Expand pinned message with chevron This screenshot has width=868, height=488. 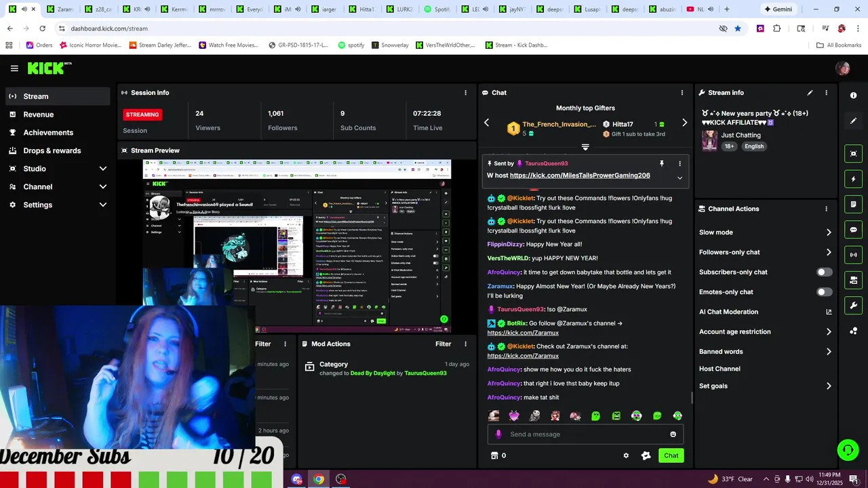679,178
